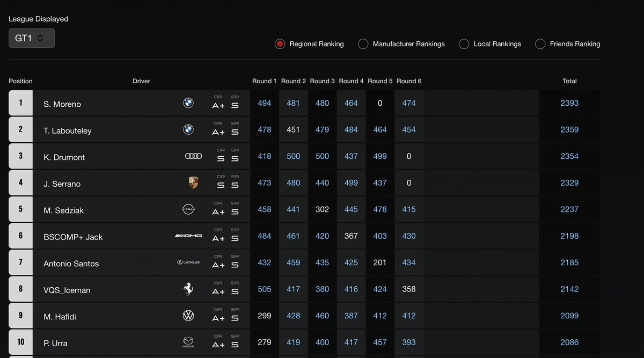
Task: Click the AMG logo for BSCOMP+ Jack
Action: click(x=188, y=236)
